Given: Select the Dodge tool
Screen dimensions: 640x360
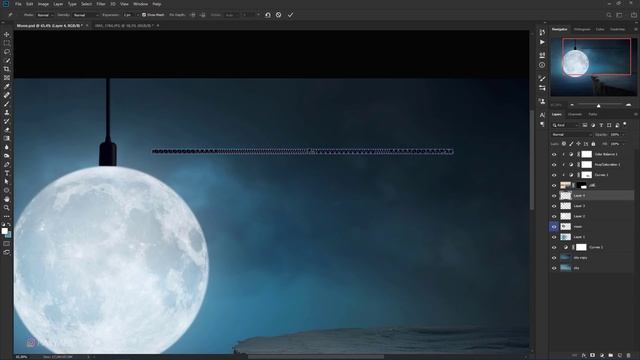Looking at the screenshot, I should (x=7, y=156).
